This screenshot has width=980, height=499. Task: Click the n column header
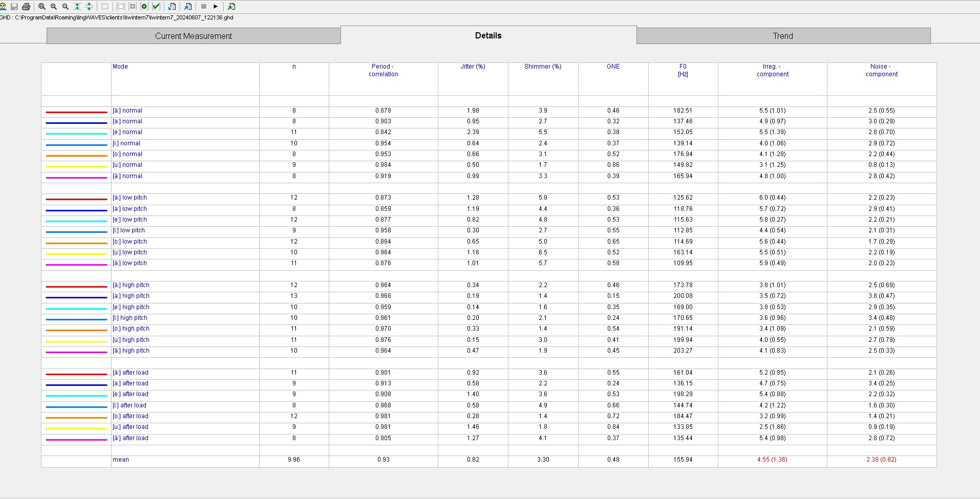point(294,67)
